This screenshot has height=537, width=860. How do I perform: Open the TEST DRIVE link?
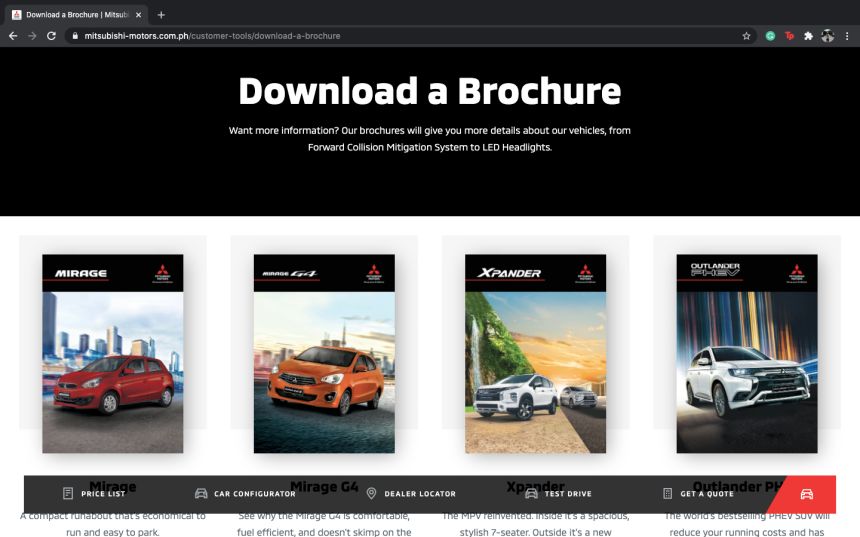pyautogui.click(x=568, y=494)
